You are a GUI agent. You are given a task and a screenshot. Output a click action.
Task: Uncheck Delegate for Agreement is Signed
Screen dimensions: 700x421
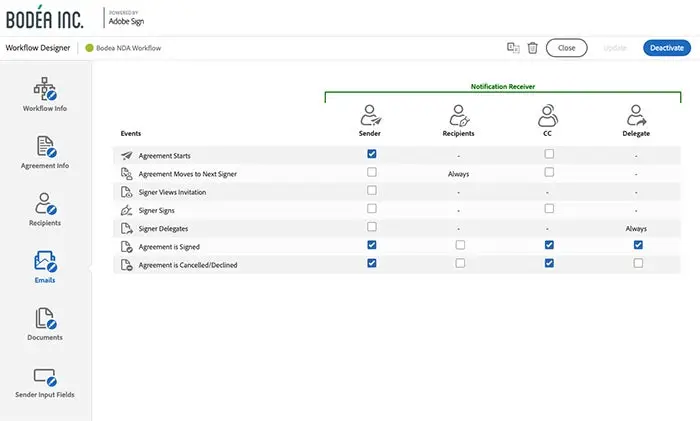pos(638,244)
